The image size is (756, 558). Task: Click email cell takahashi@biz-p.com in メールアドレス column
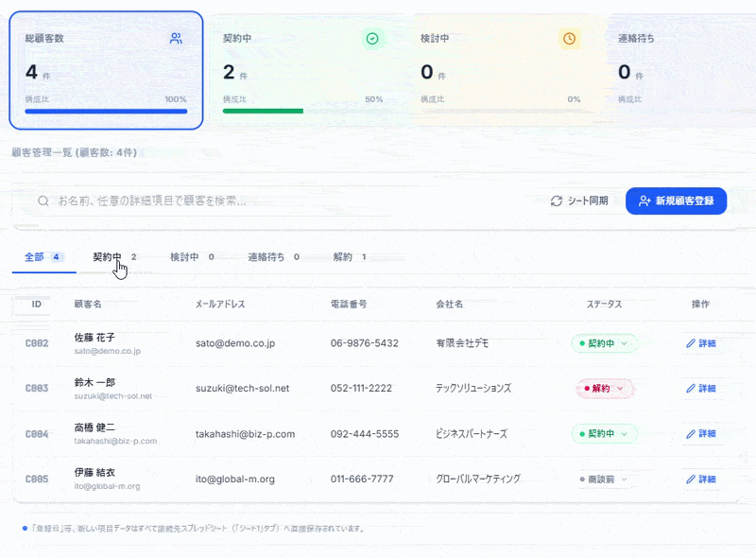pyautogui.click(x=245, y=434)
